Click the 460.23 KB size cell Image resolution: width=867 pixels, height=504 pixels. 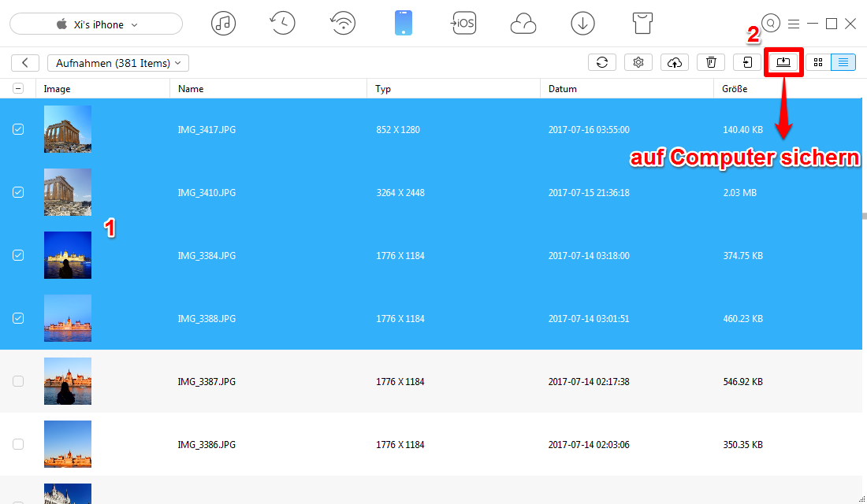(743, 319)
